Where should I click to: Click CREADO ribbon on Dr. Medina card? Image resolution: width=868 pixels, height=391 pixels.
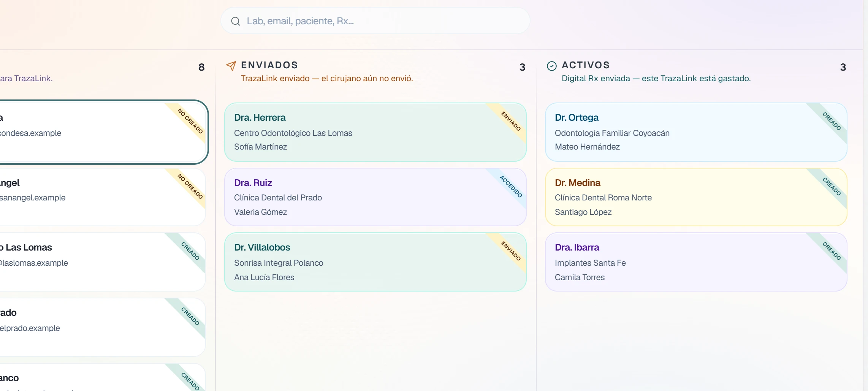coord(832,186)
